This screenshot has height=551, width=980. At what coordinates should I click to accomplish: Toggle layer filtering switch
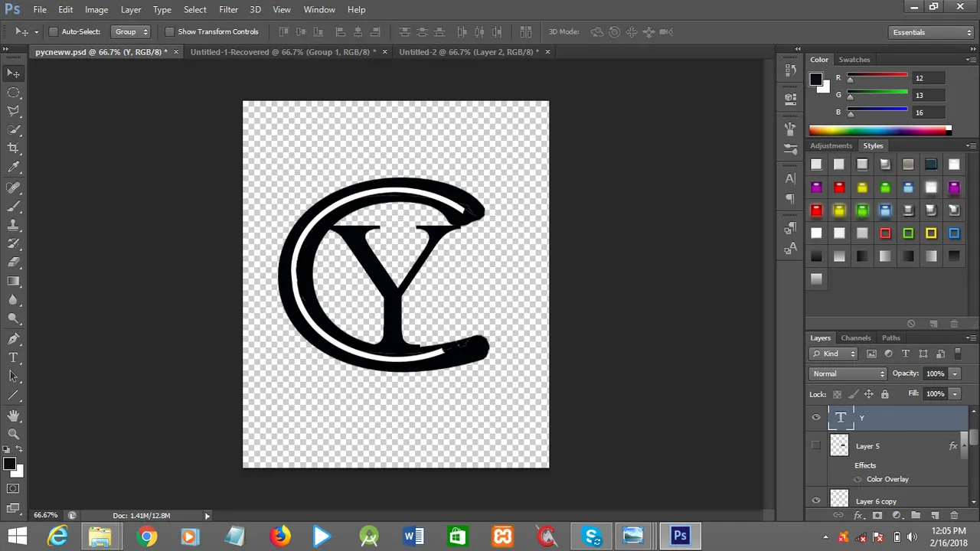click(957, 354)
